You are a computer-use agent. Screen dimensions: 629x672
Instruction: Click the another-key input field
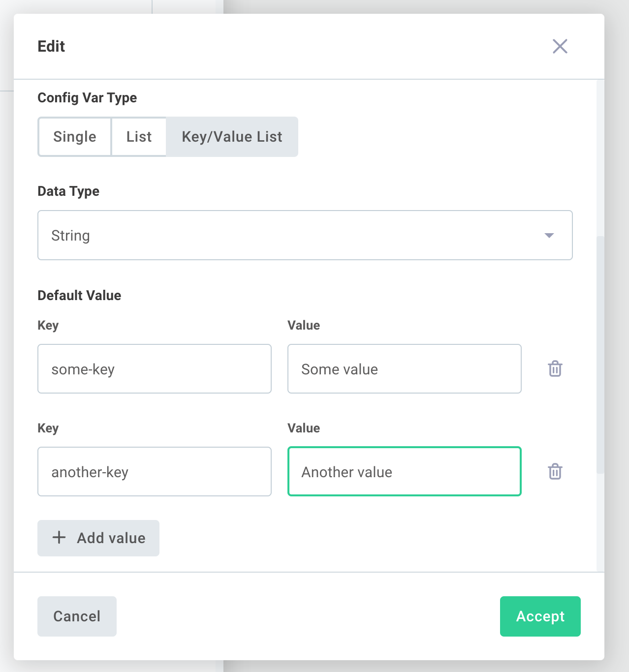[x=154, y=471]
